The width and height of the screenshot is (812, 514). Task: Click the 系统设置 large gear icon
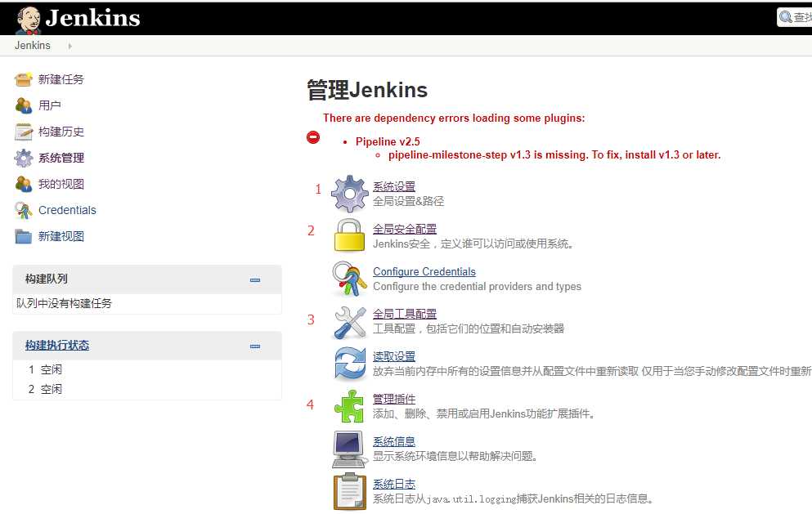349,194
